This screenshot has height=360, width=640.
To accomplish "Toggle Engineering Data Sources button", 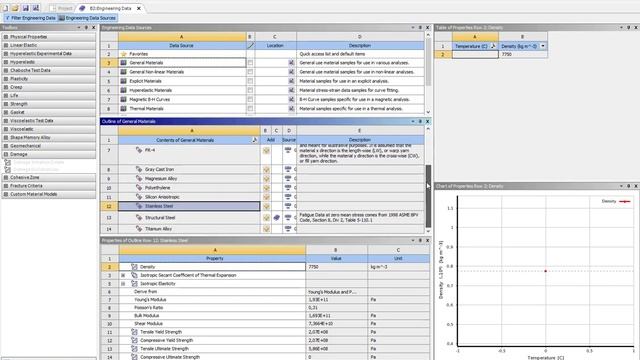I will pyautogui.click(x=87, y=18).
